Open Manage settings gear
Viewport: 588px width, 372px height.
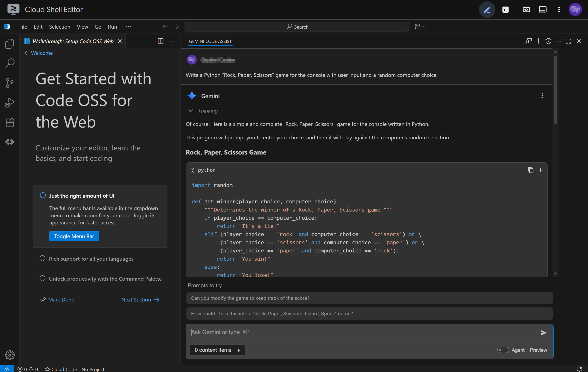10,355
